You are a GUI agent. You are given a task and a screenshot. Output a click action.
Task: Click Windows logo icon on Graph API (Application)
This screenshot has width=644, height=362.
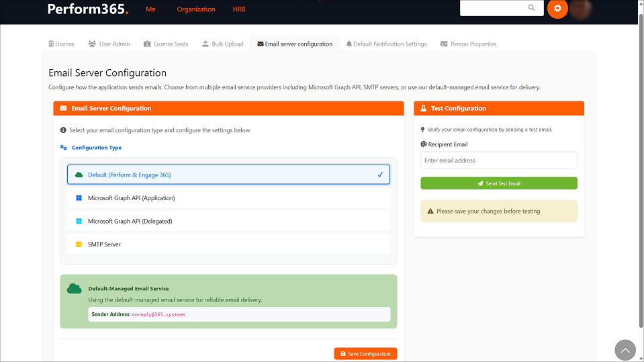[x=79, y=198]
